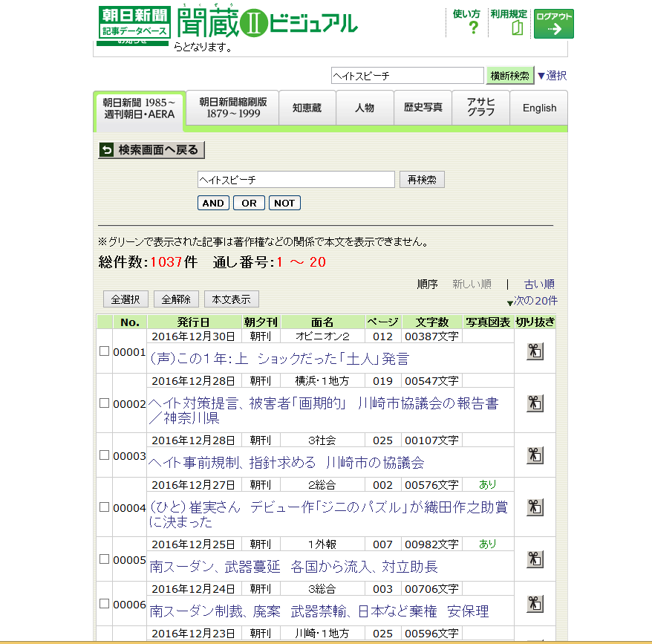Click the 横断検索 cross-search button
The width and height of the screenshot is (652, 644).
click(509, 76)
